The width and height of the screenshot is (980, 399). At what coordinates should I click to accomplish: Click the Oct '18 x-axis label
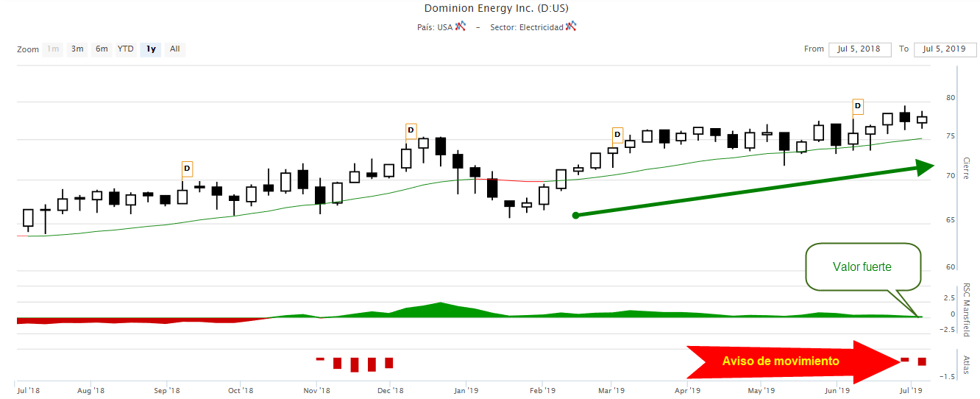pyautogui.click(x=241, y=390)
